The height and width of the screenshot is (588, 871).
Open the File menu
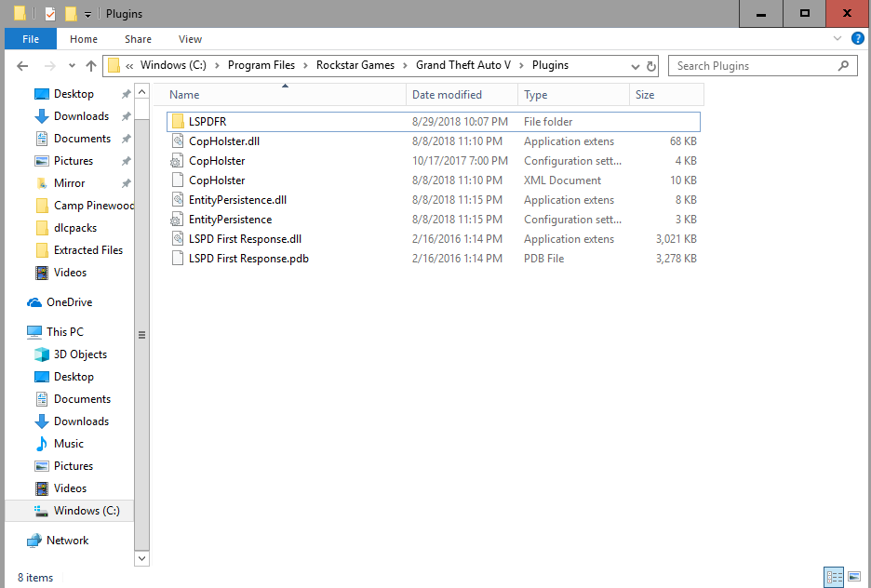[31, 39]
